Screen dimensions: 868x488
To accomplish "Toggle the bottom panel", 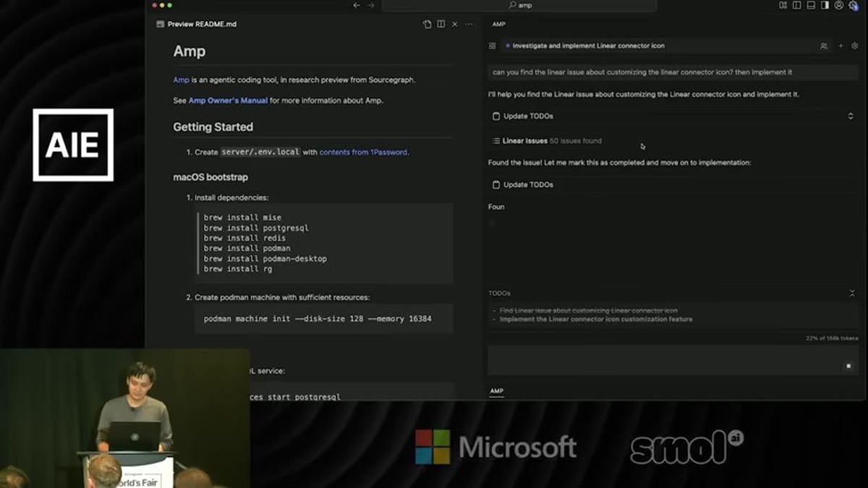I will (811, 5).
